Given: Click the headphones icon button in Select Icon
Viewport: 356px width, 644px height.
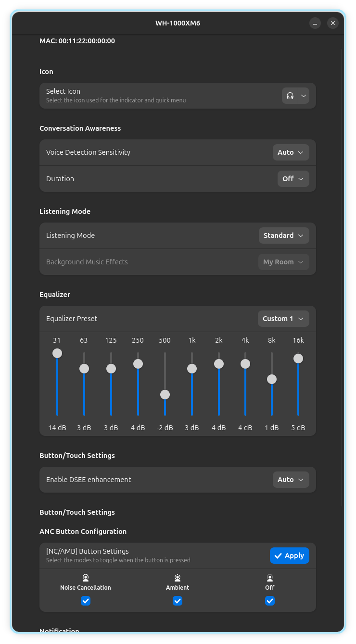Looking at the screenshot, I should (290, 96).
